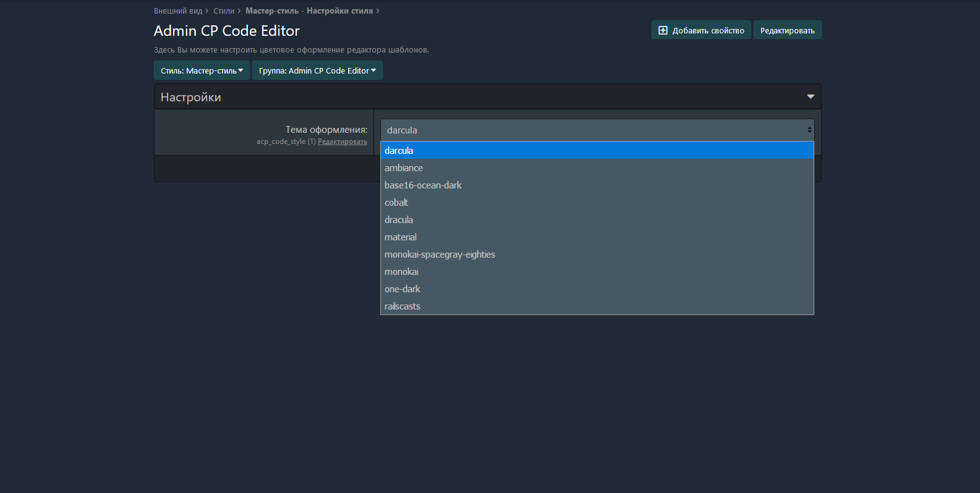The height and width of the screenshot is (493, 980).
Task: Choose the material theme option
Action: tap(401, 237)
